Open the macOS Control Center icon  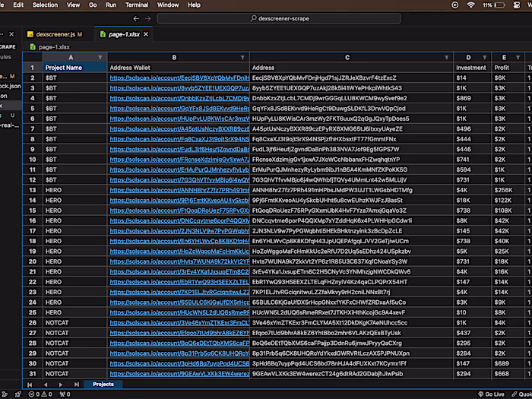coord(517,5)
